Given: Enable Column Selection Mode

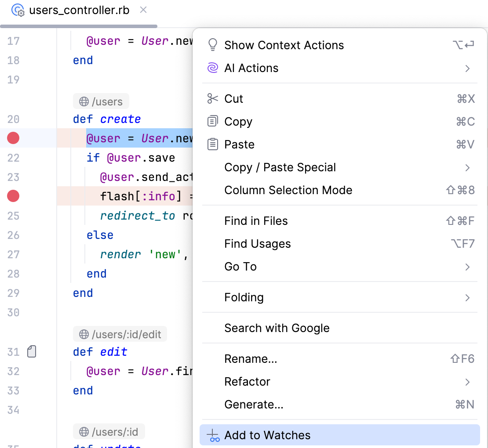Looking at the screenshot, I should (288, 190).
